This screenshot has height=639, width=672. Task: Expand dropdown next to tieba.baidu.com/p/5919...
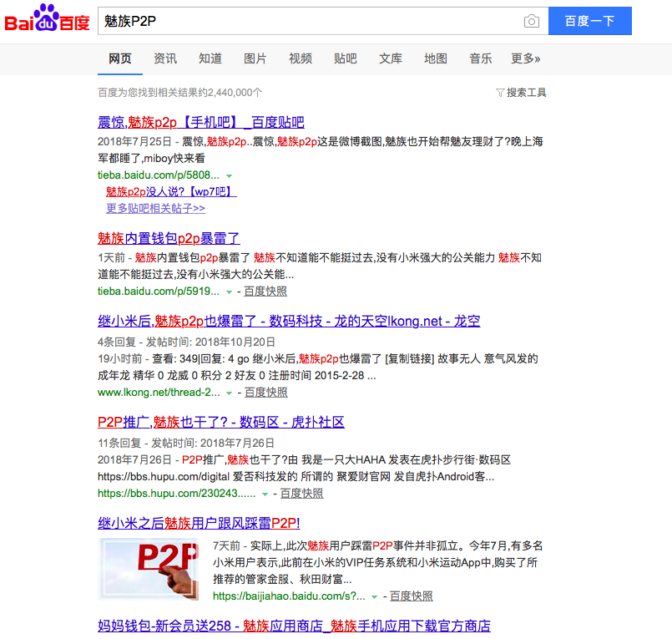(x=230, y=292)
